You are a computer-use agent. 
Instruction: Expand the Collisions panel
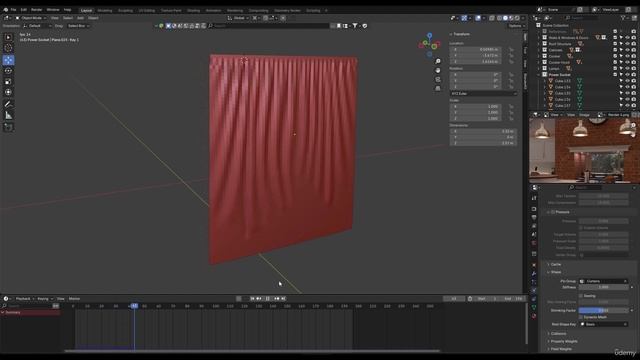[558, 334]
